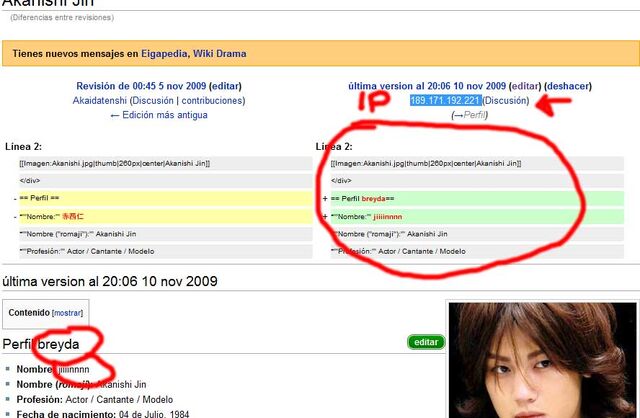Open the Wiki Drama messages link
The width and height of the screenshot is (640, 418).
[x=220, y=53]
